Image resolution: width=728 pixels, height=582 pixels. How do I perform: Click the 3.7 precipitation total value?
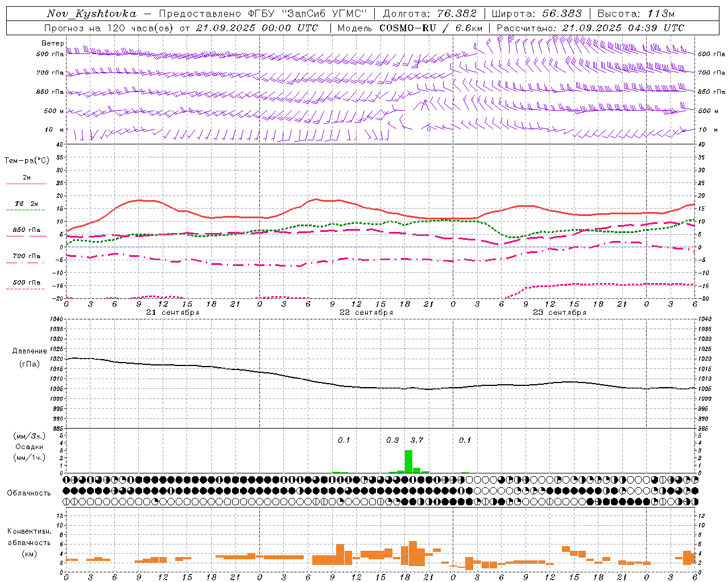pos(416,440)
